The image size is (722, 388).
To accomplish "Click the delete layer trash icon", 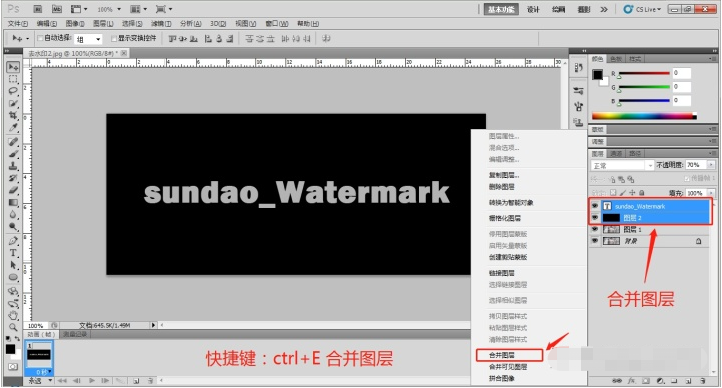I will point(703,381).
